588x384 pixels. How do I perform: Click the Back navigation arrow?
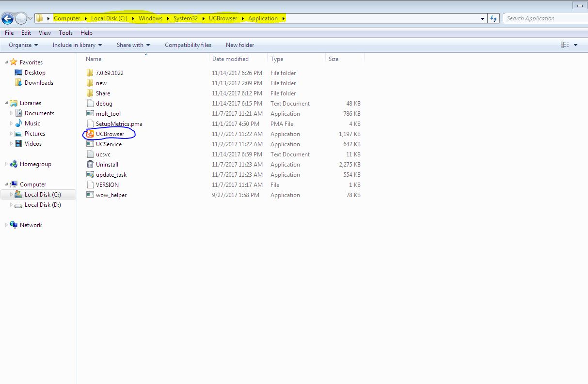[x=8, y=18]
